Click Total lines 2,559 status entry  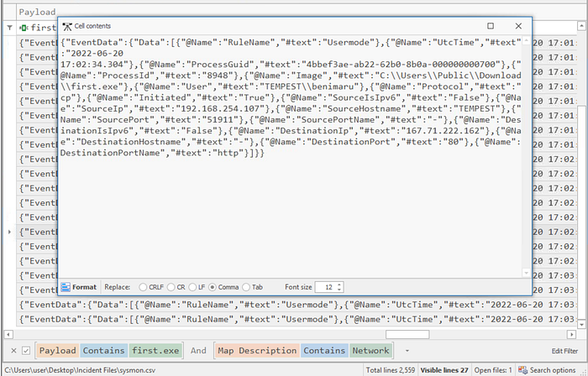[391, 370]
